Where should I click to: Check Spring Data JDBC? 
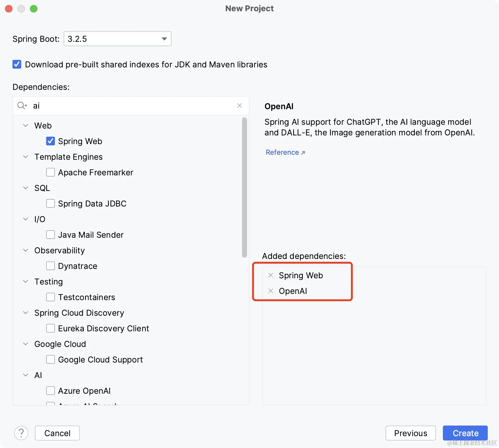[51, 203]
